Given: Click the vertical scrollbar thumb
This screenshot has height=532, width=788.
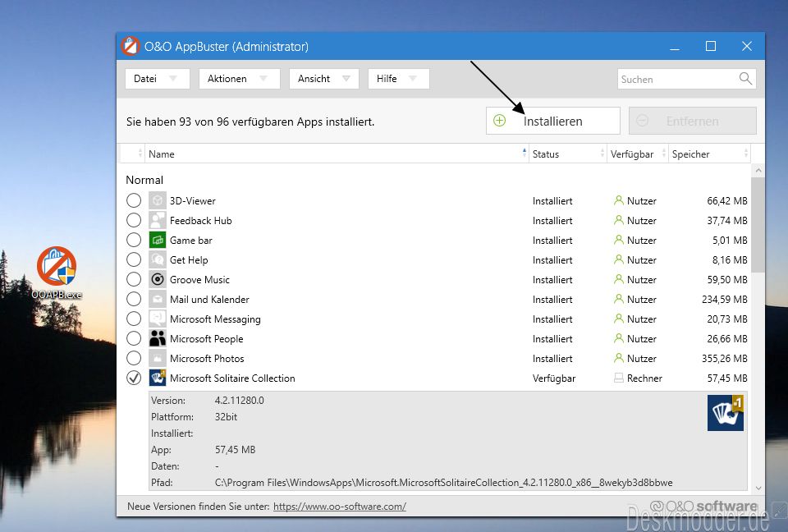Looking at the screenshot, I should coord(758,225).
